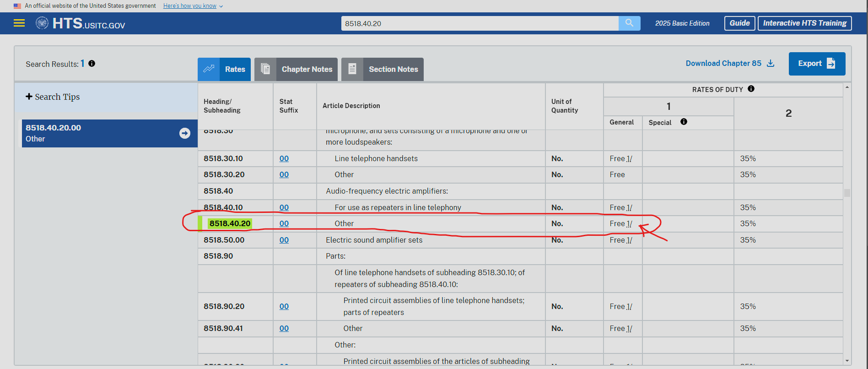Click the Rates of Duty info icon
868x369 pixels.
751,89
